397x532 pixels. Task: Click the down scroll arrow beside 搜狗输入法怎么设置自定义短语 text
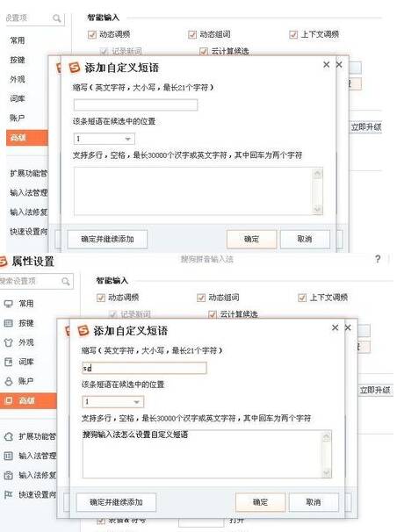click(x=326, y=472)
